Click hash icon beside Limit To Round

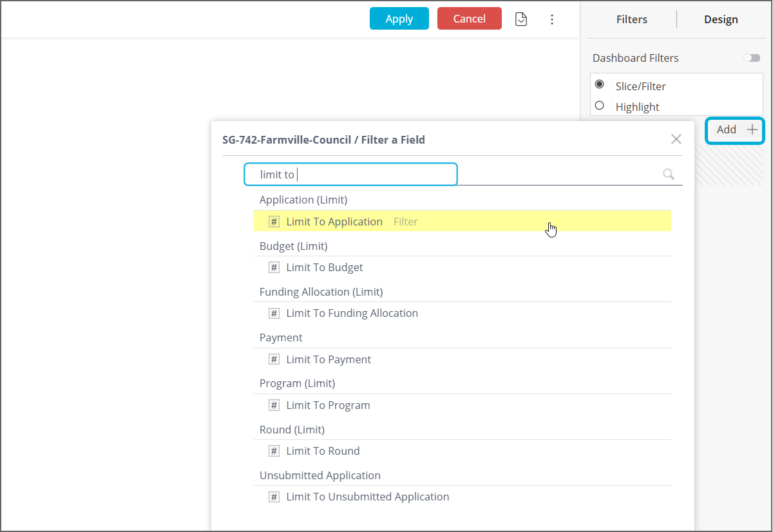point(274,451)
